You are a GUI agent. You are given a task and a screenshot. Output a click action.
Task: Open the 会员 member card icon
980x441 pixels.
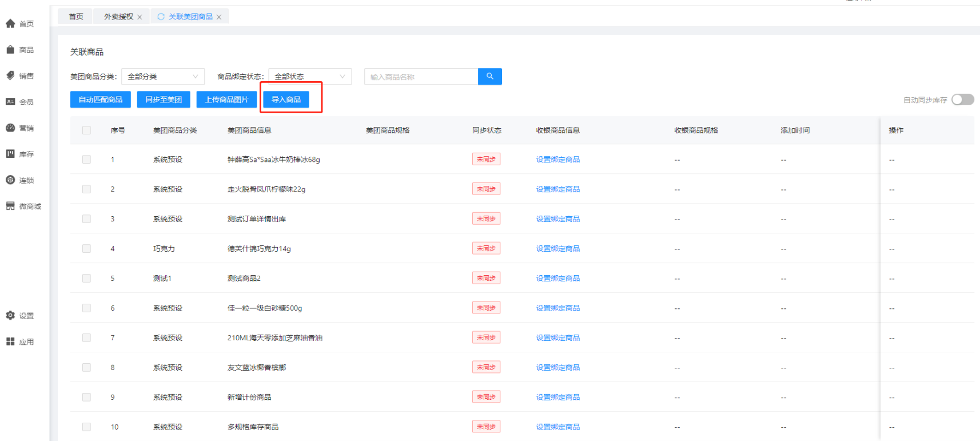[x=10, y=102]
